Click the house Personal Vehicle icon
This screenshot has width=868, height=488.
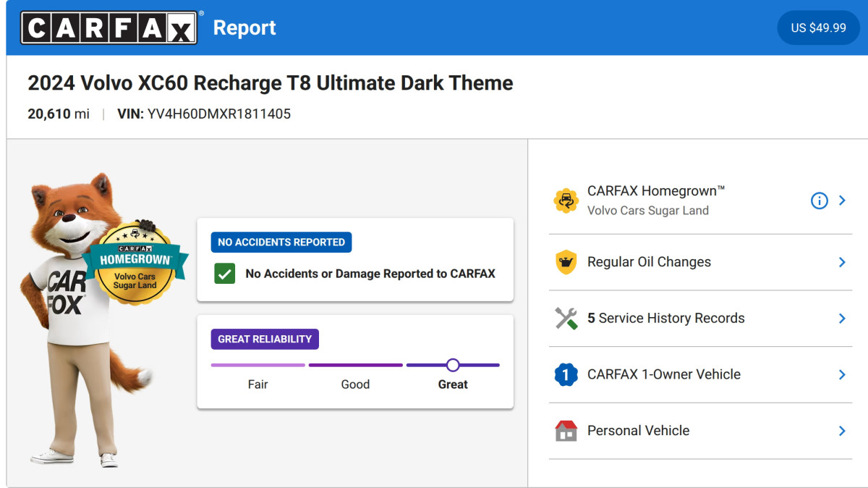click(566, 431)
